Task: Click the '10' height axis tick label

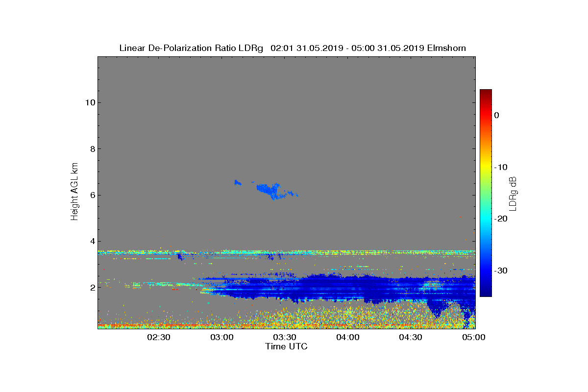Action: coord(90,102)
